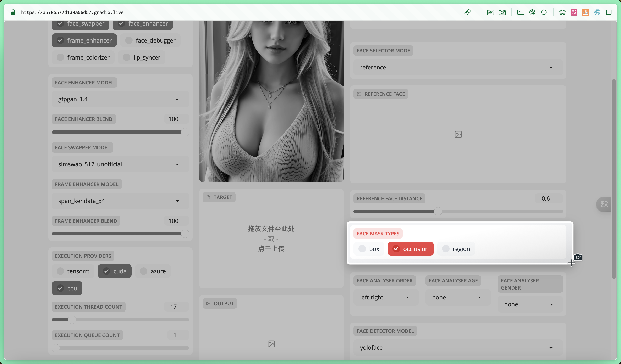The image size is (621, 364).
Task: Open the Face Swapper Model simswap_512_unofficial dropdown
Action: 120,164
